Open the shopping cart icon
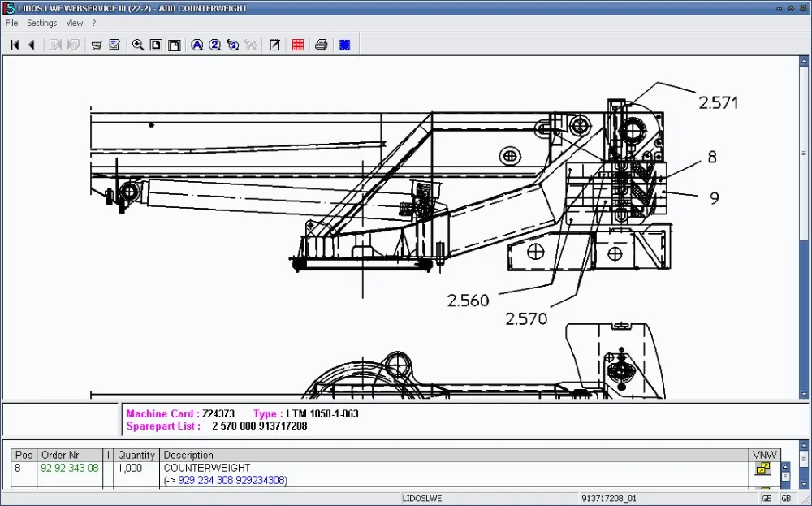The width and height of the screenshot is (812, 506). (97, 45)
